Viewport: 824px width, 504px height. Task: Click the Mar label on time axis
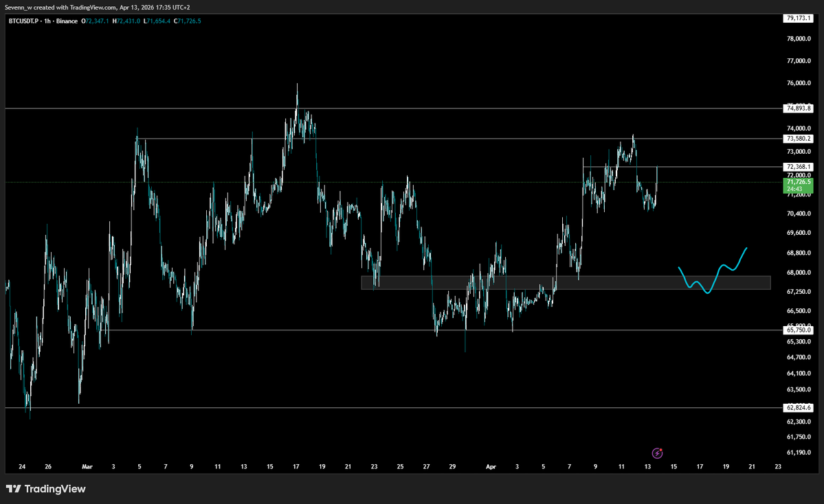pyautogui.click(x=87, y=467)
